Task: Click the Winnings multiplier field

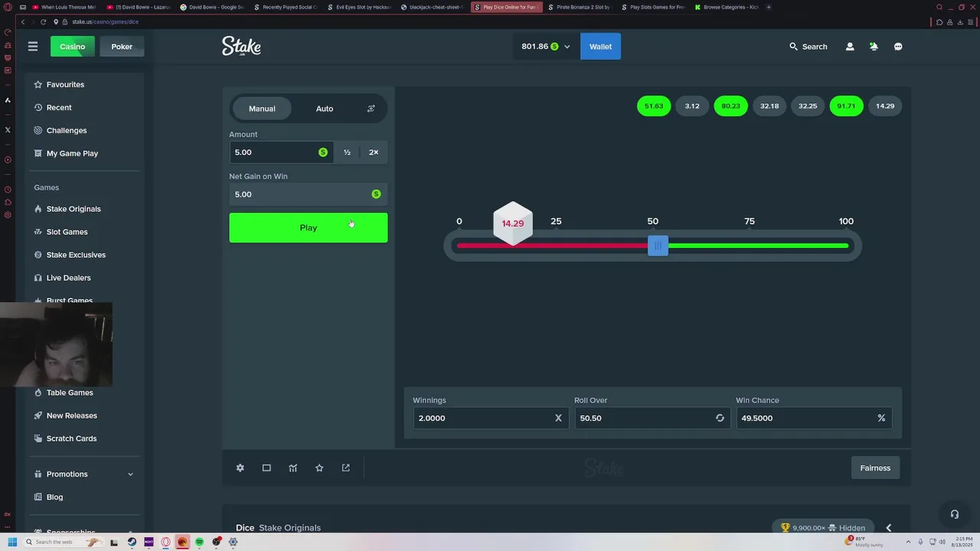Action: pyautogui.click(x=491, y=418)
